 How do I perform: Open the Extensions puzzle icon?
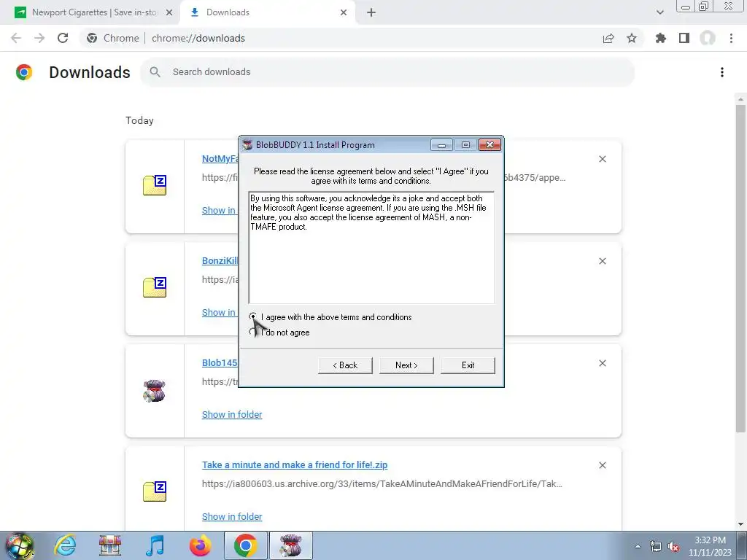point(661,38)
